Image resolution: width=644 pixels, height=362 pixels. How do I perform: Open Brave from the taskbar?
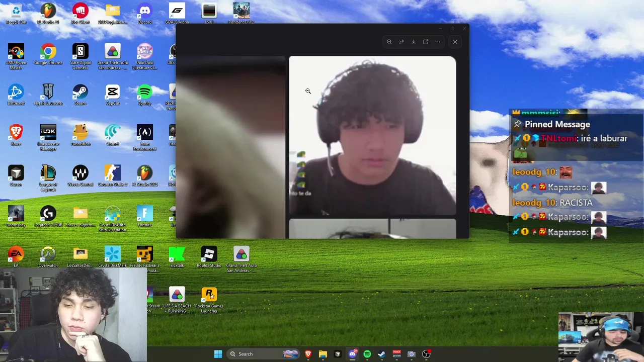[308, 354]
